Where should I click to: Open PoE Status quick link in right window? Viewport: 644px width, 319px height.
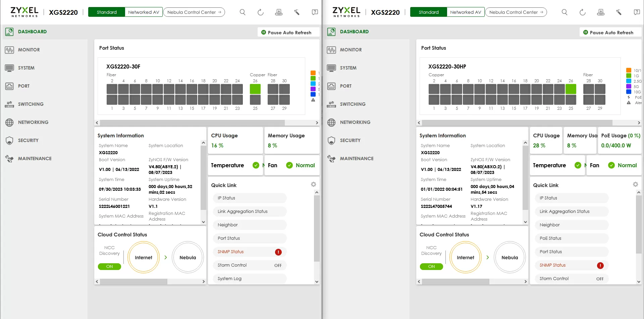pos(572,238)
